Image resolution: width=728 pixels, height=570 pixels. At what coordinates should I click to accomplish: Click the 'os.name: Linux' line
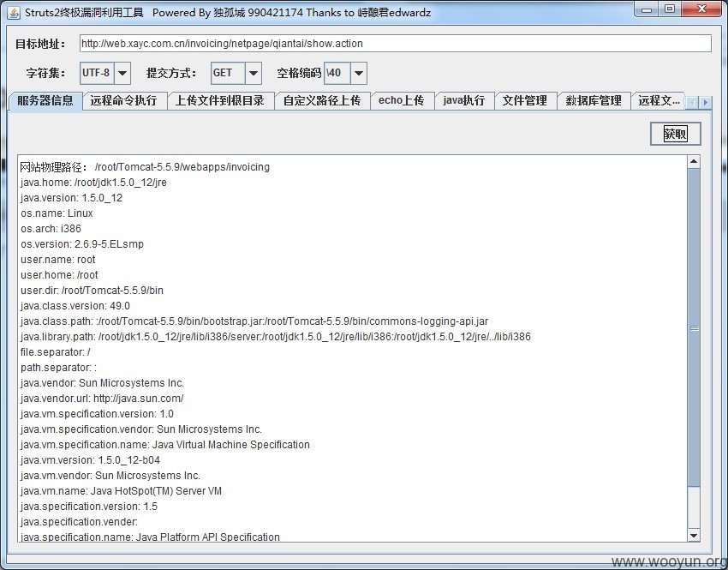pyautogui.click(x=57, y=213)
